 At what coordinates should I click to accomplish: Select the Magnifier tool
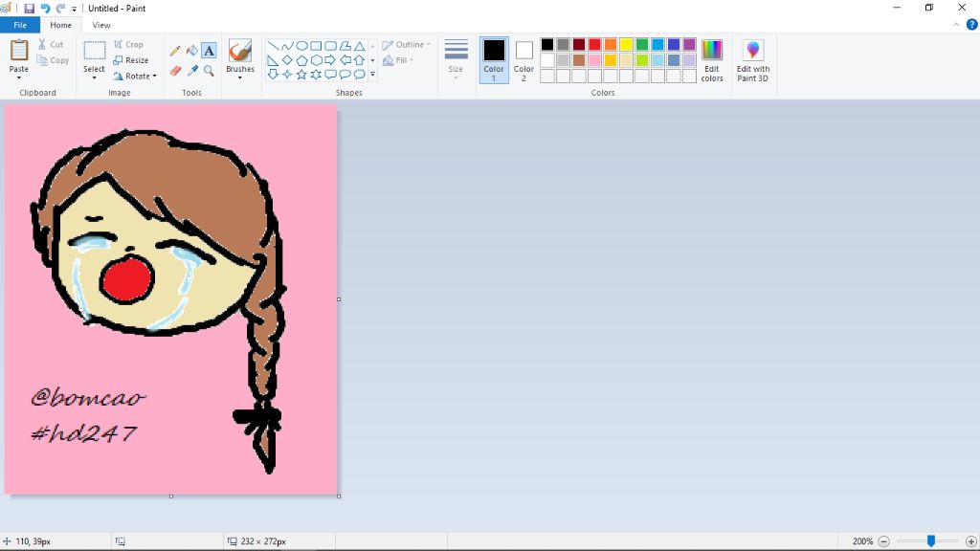coord(209,71)
